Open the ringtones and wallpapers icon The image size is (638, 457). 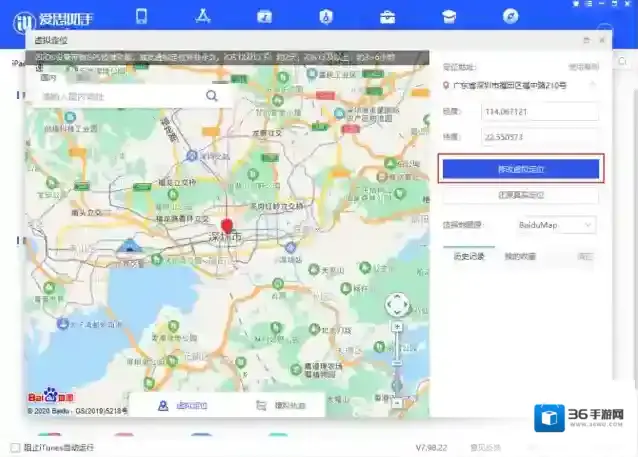click(x=264, y=17)
